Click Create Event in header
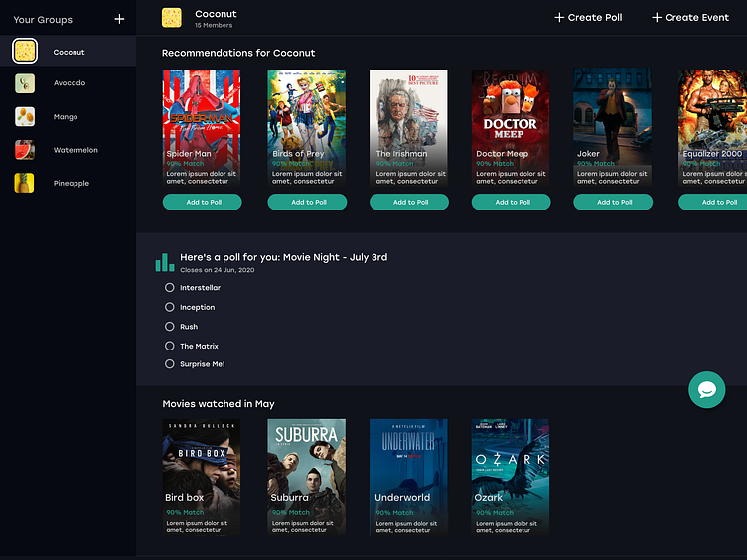The height and width of the screenshot is (560, 747). (x=689, y=18)
